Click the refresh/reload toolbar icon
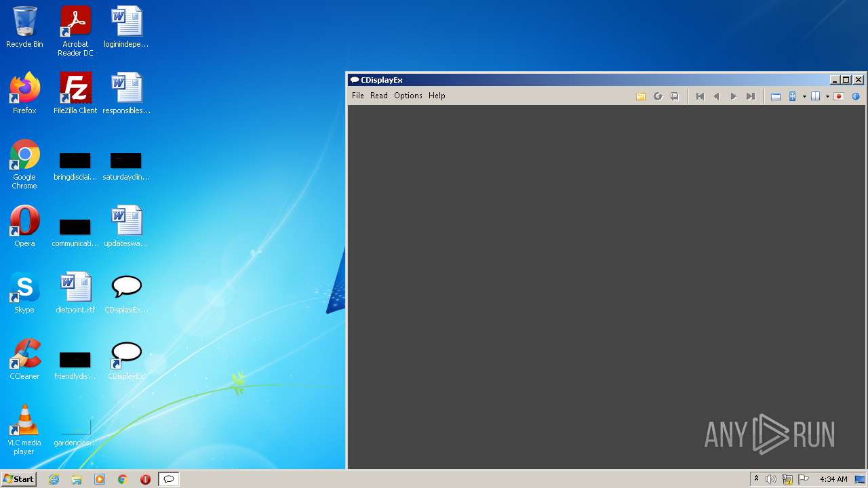Image resolution: width=868 pixels, height=488 pixels. (x=657, y=96)
